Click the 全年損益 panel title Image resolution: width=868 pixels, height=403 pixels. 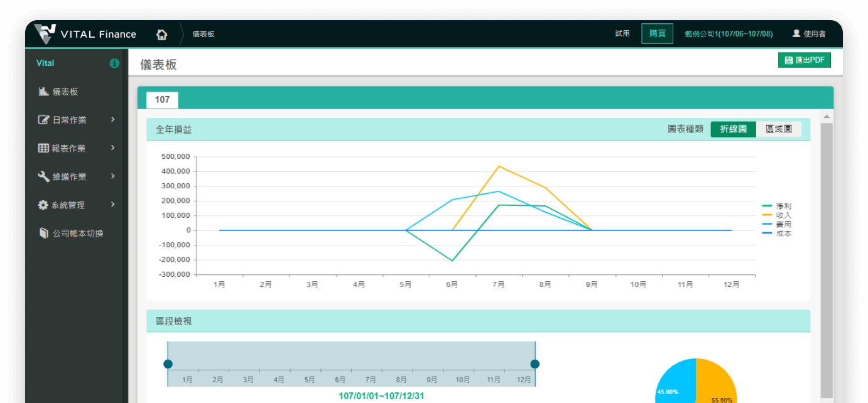pos(174,129)
